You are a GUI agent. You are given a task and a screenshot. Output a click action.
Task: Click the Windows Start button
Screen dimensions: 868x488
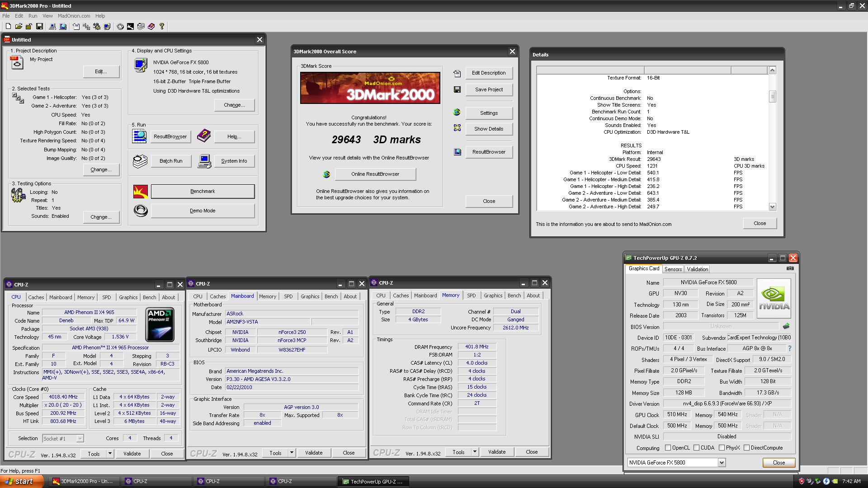[x=22, y=481]
